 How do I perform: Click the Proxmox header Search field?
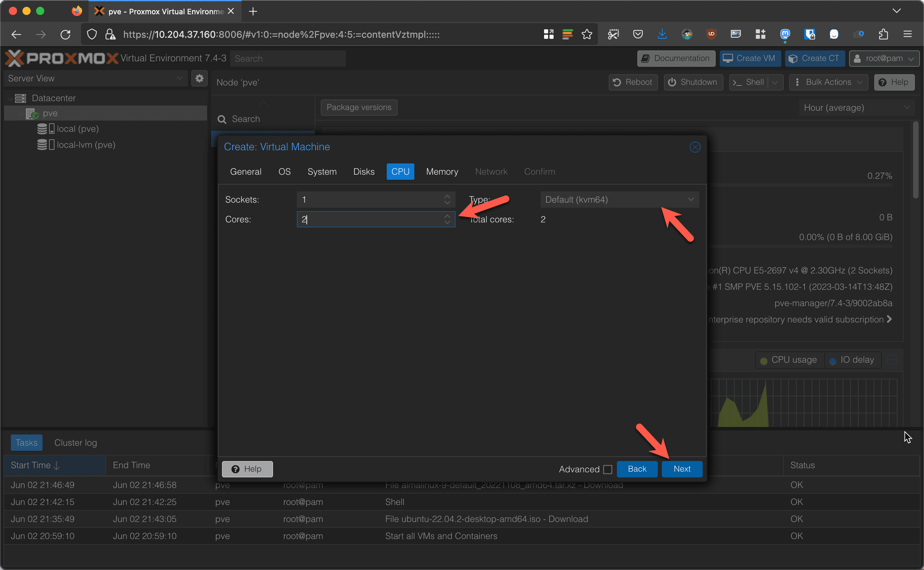click(x=288, y=59)
